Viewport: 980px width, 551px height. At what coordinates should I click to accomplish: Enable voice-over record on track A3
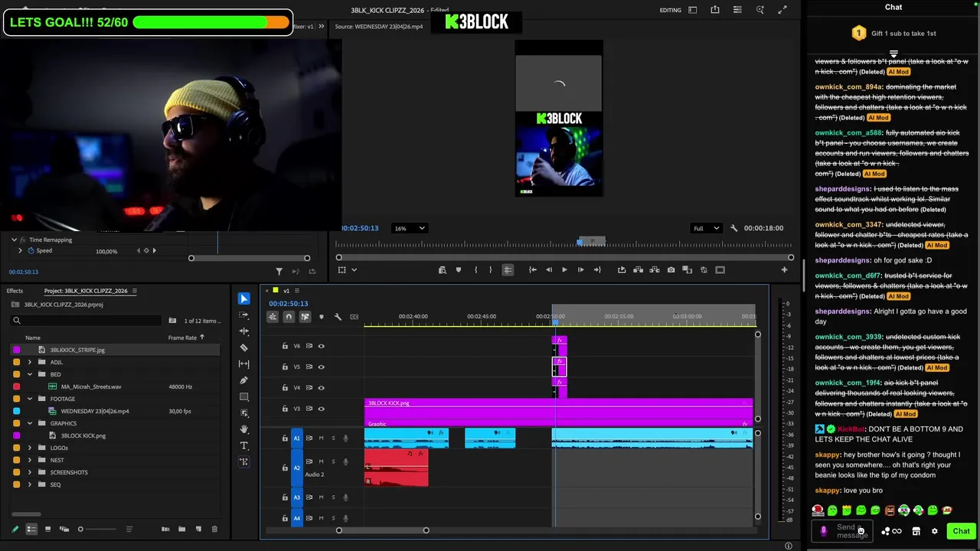point(345,497)
